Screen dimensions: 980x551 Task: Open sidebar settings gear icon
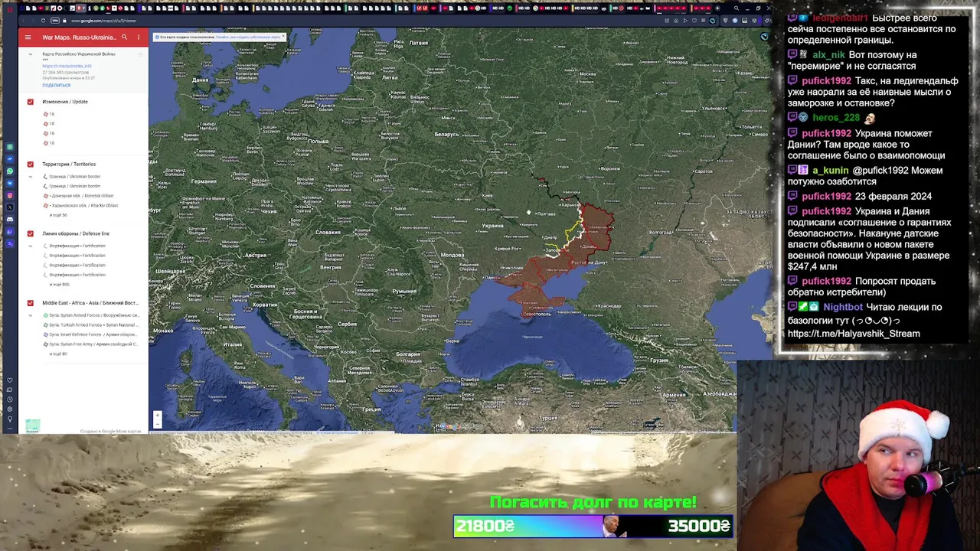10,409
